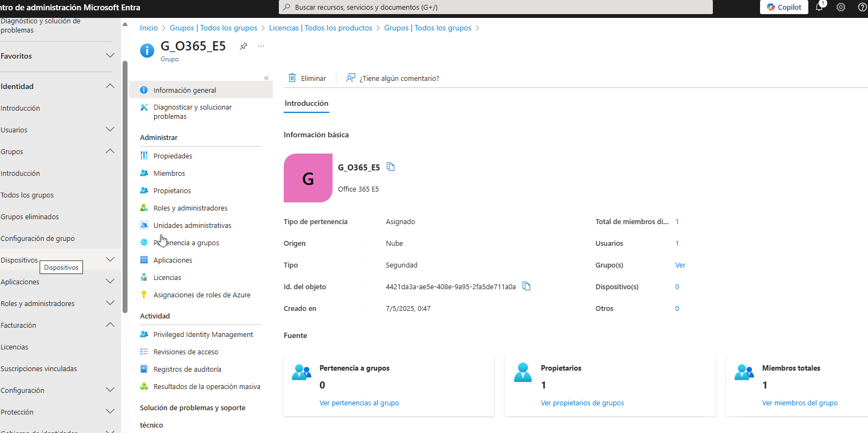The width and height of the screenshot is (868, 433).
Task: Collapse the group menu with double-chevron icon
Action: point(266,78)
